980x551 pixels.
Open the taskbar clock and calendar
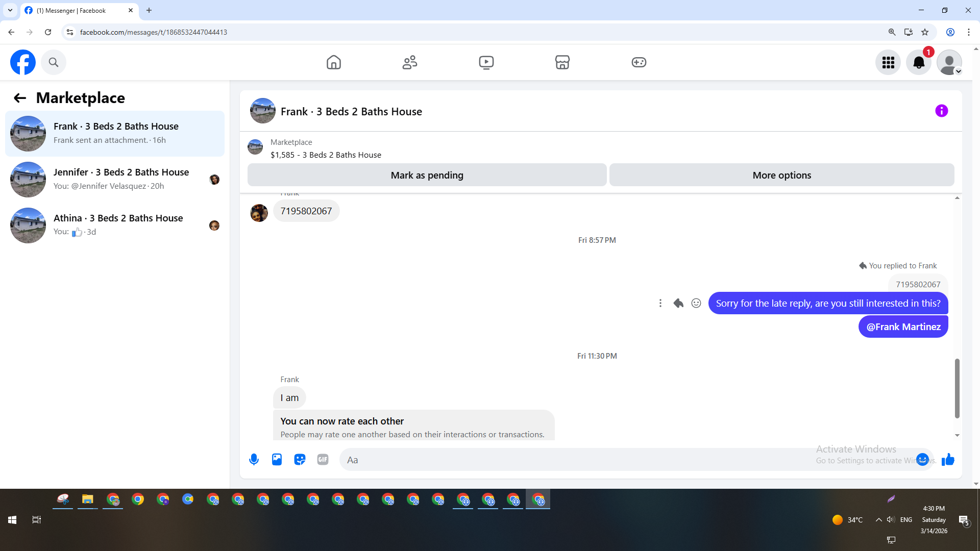(934, 520)
